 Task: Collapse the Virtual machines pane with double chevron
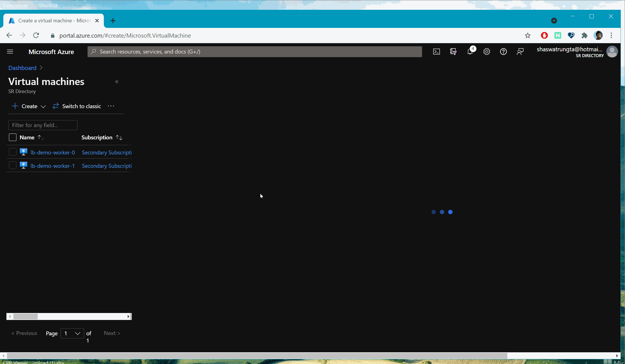pos(117,82)
